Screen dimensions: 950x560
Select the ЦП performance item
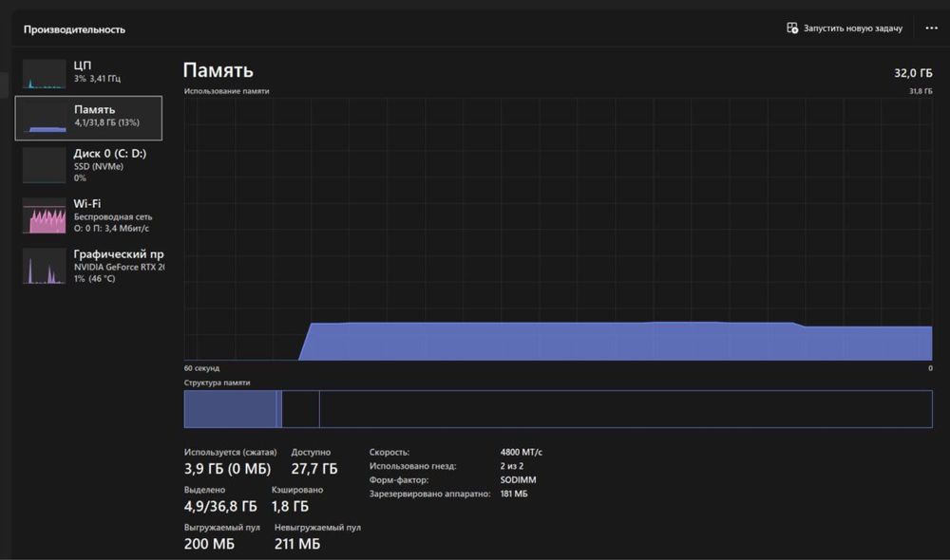click(88, 73)
